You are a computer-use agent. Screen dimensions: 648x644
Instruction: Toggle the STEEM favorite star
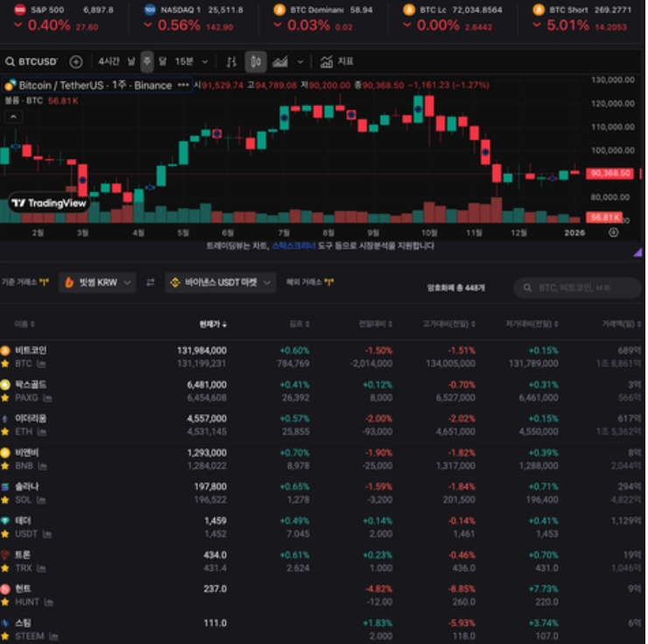pos(5,636)
